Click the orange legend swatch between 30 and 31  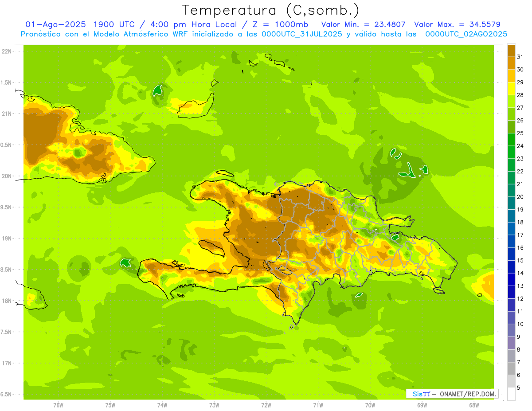(x=511, y=63)
